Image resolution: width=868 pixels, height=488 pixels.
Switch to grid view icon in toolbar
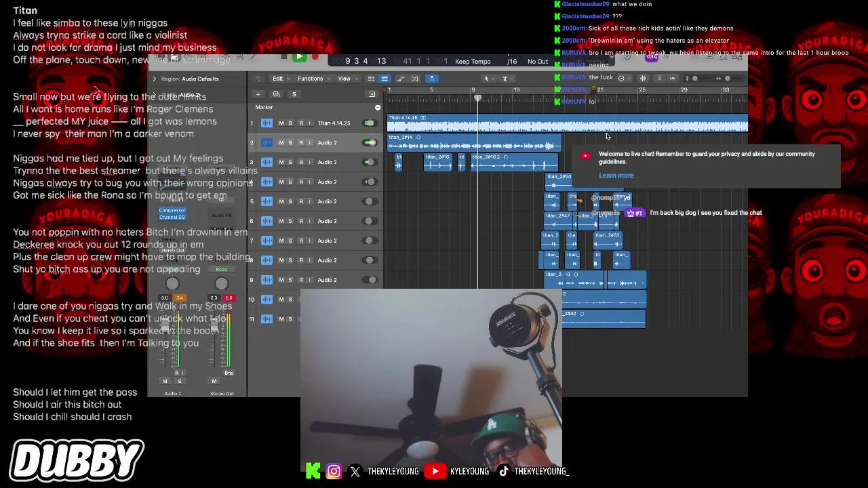(x=371, y=79)
